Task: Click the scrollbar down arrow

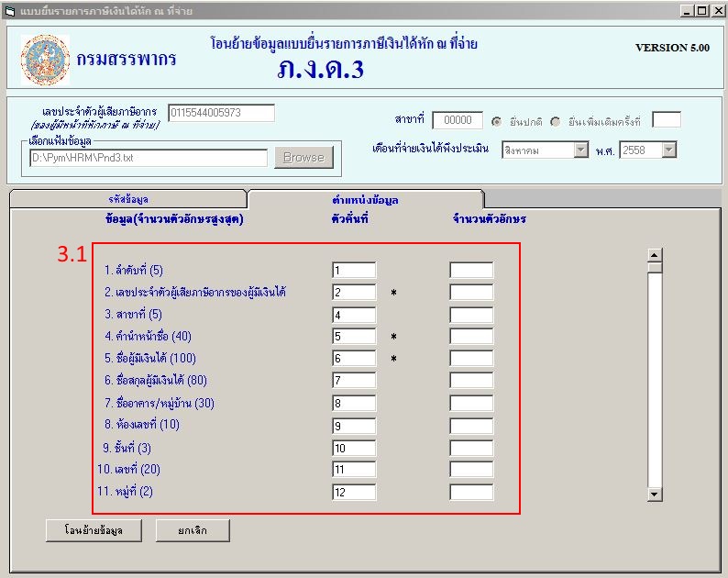Action: tap(655, 495)
